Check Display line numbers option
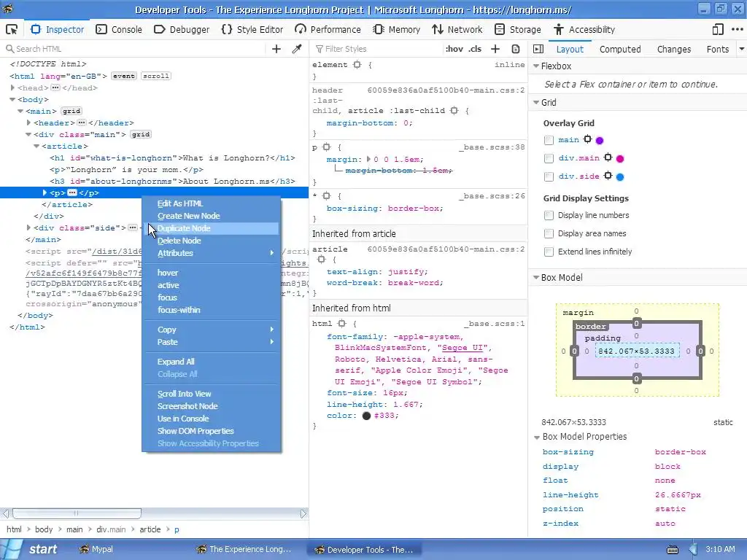Viewport: 747px width, 560px height. click(549, 215)
